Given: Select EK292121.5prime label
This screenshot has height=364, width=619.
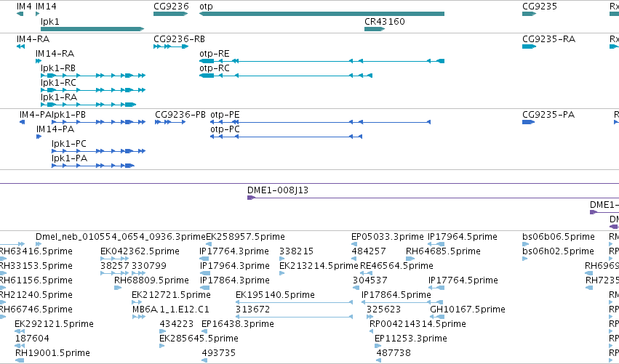Looking at the screenshot, I should tap(54, 324).
